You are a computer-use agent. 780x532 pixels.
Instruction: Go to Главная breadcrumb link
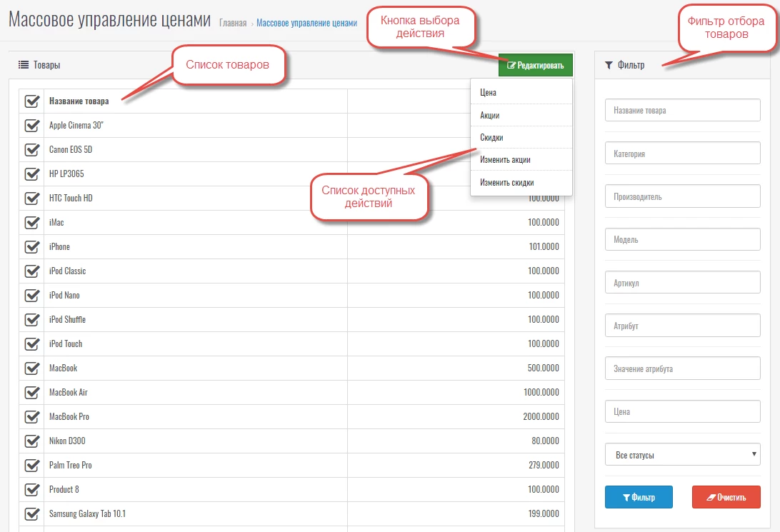(233, 23)
